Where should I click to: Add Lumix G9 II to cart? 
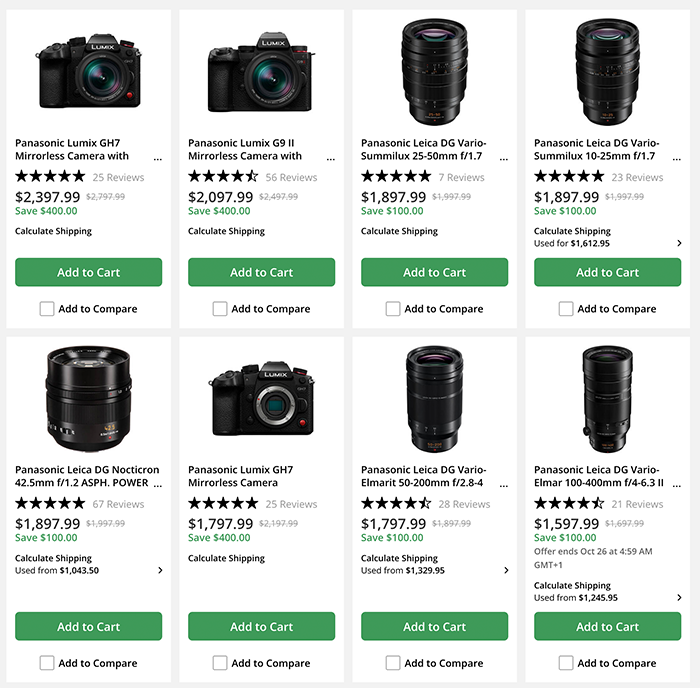261,272
